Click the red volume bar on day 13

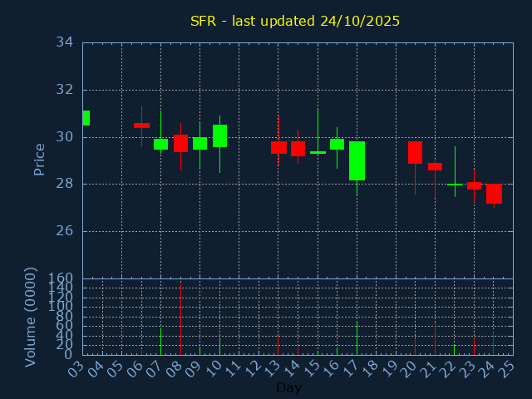point(278,345)
